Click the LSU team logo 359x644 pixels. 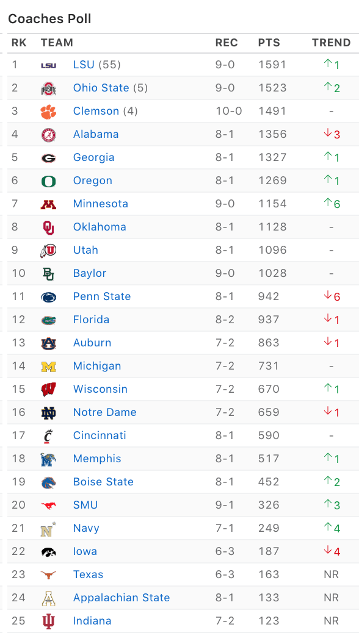[x=48, y=65]
